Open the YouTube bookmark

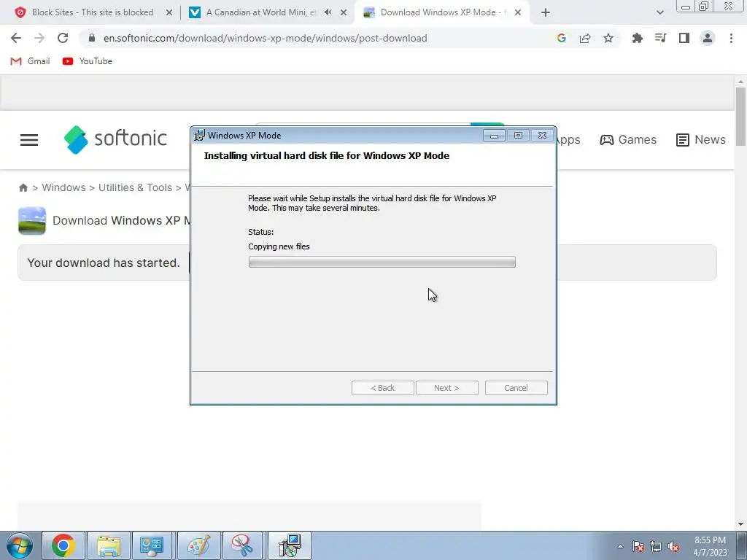[x=88, y=61]
